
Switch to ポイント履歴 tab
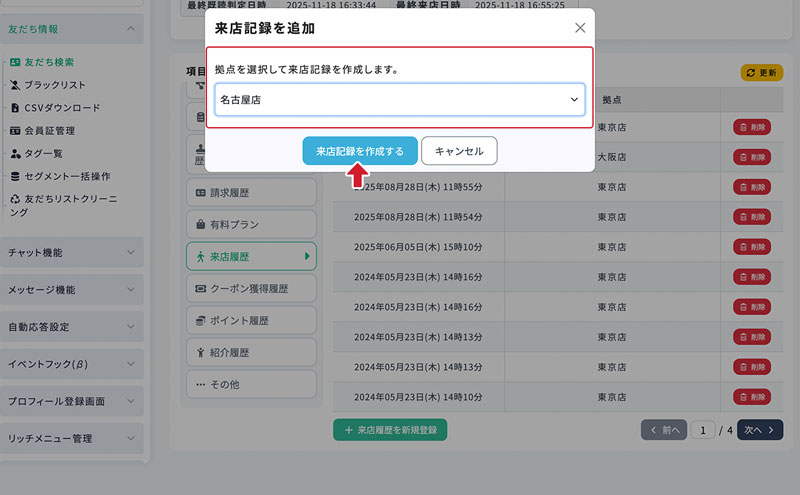click(x=250, y=320)
